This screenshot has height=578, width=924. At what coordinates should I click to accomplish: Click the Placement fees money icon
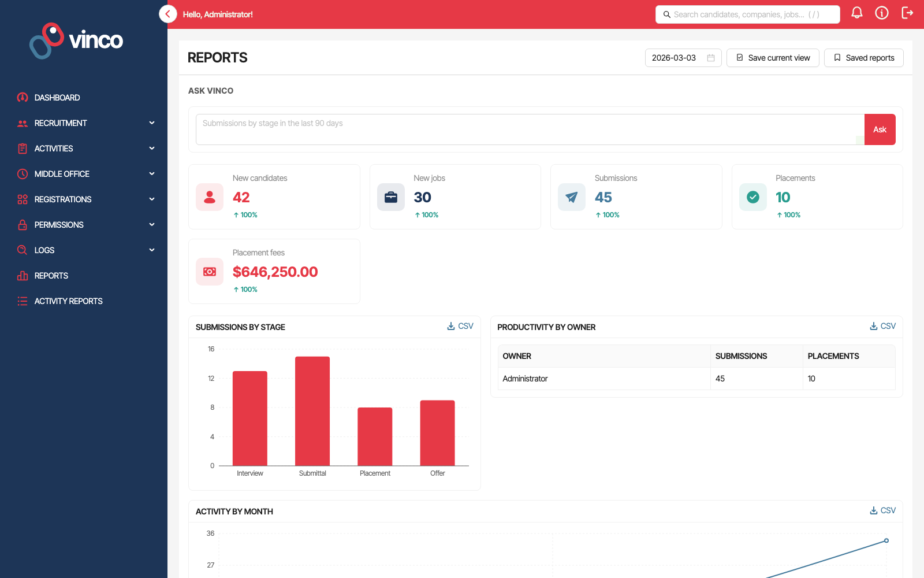tap(210, 272)
